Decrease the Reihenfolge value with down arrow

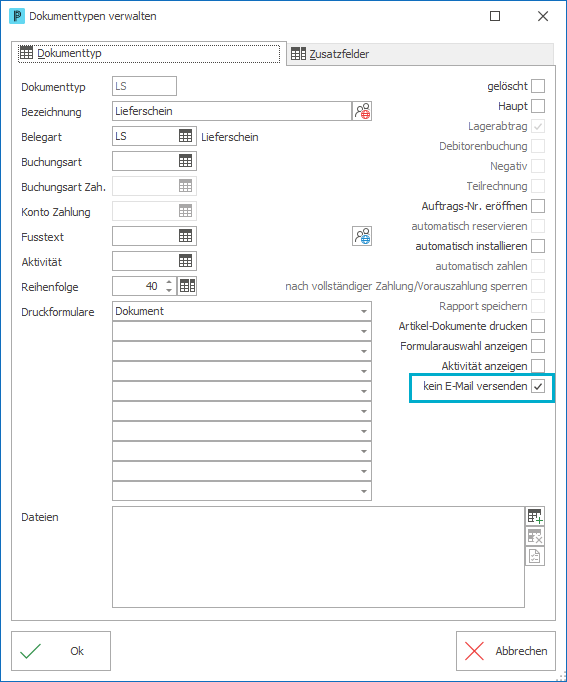coord(169,291)
